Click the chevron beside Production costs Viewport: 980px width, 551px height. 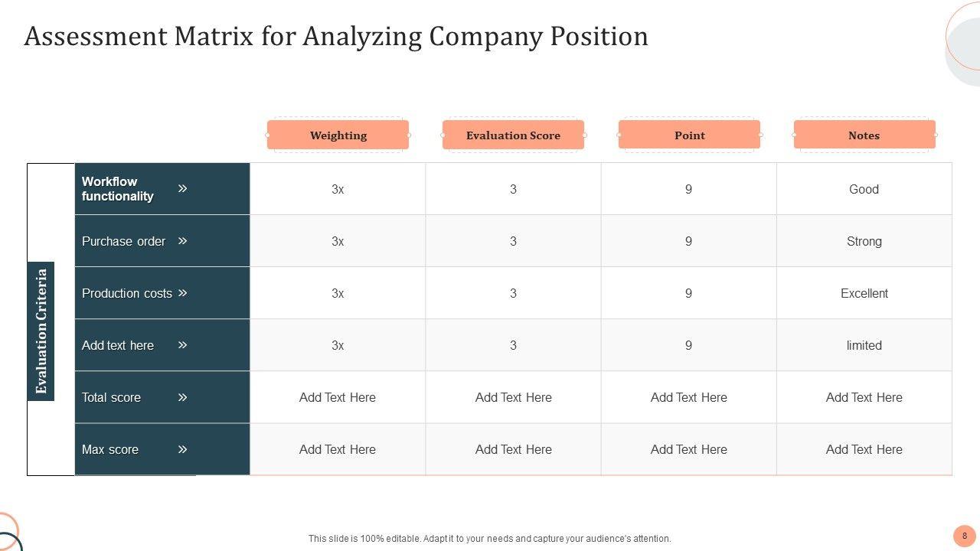pos(182,293)
